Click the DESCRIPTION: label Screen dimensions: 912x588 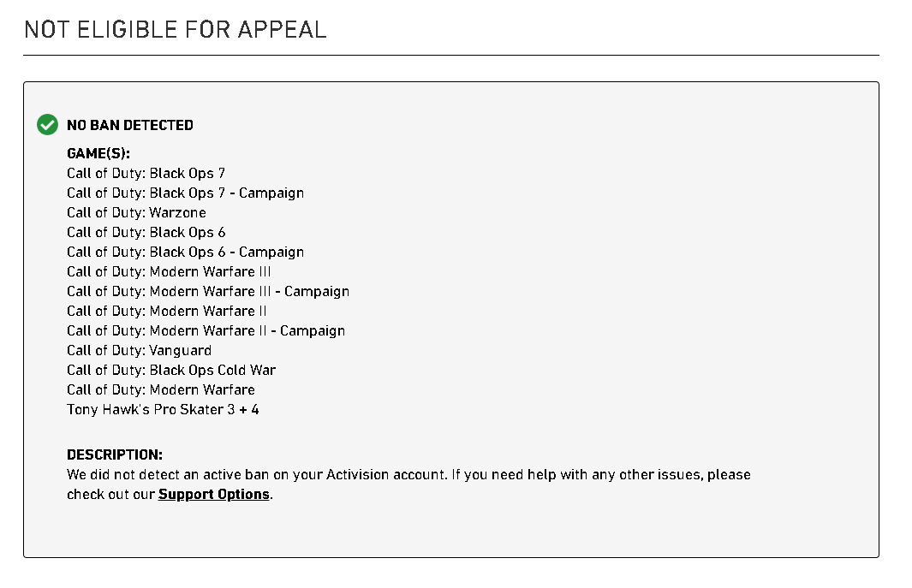pos(115,454)
